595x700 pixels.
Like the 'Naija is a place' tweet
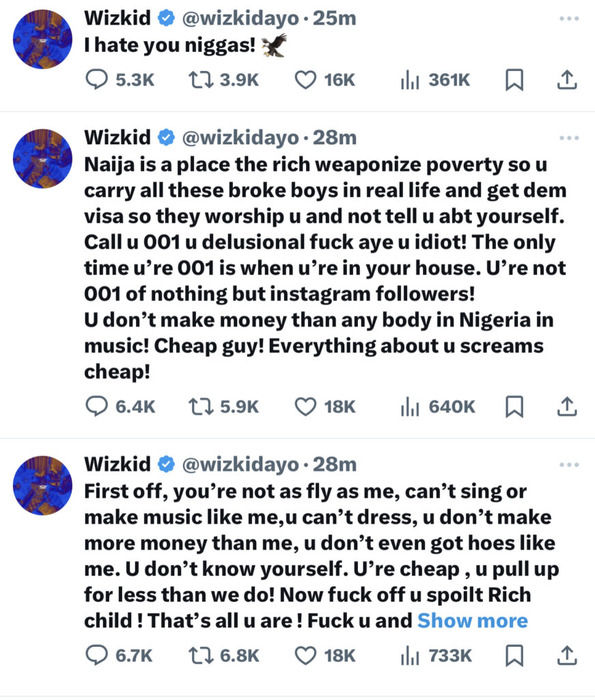point(305,407)
